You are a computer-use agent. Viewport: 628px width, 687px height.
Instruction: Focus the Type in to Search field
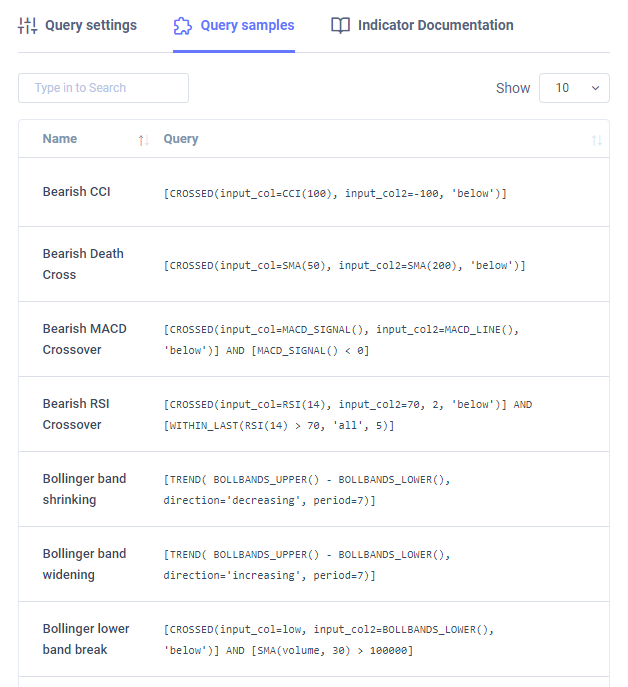tap(103, 88)
